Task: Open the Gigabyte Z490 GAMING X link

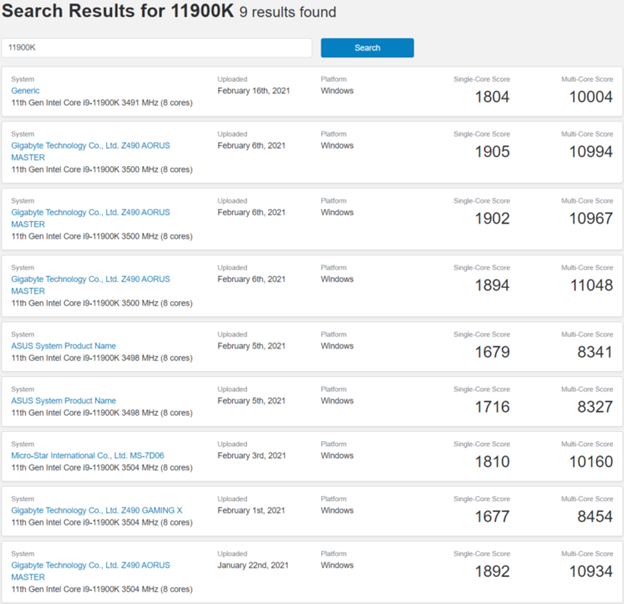Action: click(96, 510)
